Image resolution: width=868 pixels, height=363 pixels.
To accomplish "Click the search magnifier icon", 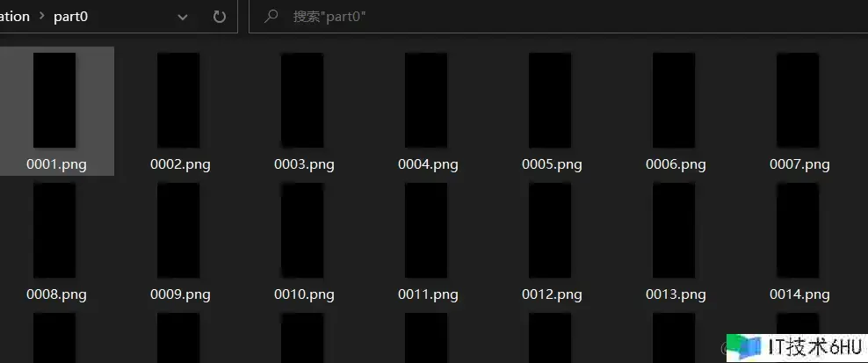I will click(x=271, y=17).
